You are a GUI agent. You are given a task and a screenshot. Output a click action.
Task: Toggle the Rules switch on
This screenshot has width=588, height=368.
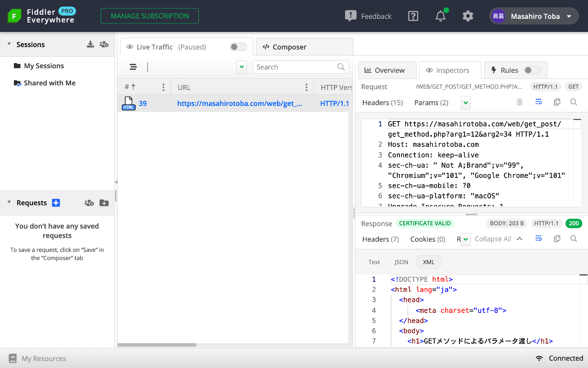click(x=533, y=70)
